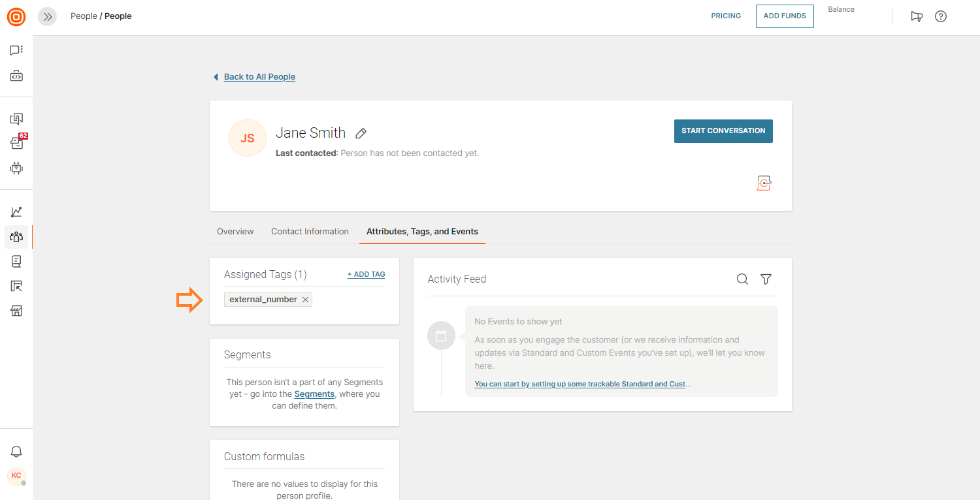Screen dimensions: 980x500
Task: Filter the Activity Feed
Action: (766, 279)
